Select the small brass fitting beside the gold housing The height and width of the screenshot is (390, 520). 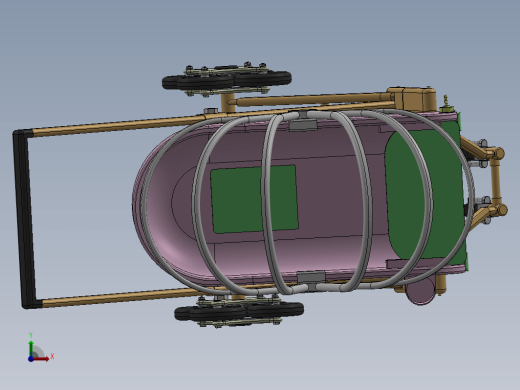click(x=447, y=105)
